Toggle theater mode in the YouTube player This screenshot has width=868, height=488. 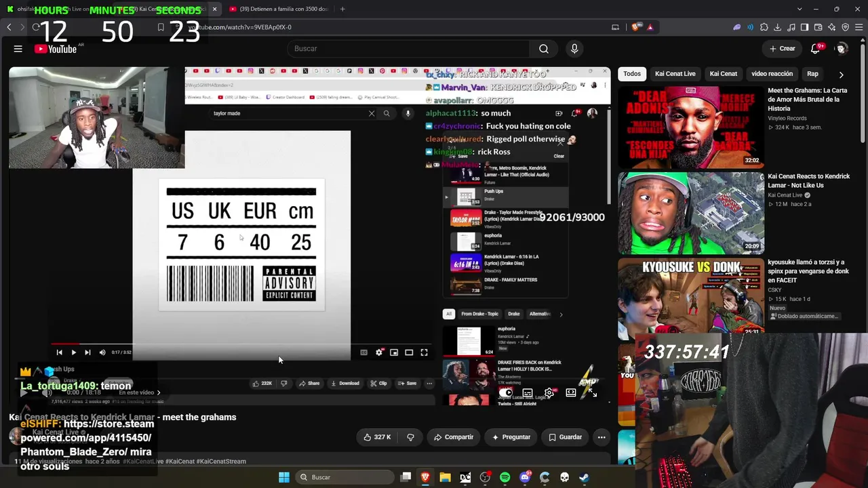(571, 392)
